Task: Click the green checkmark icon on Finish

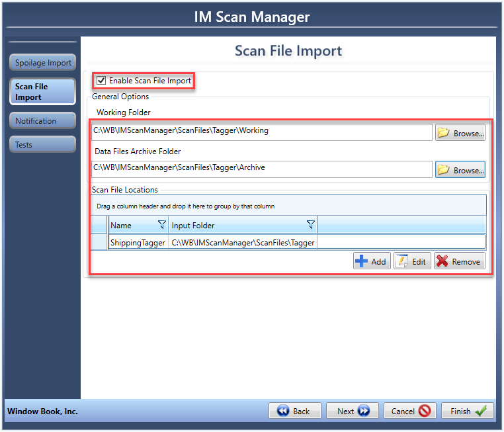Action: click(481, 411)
